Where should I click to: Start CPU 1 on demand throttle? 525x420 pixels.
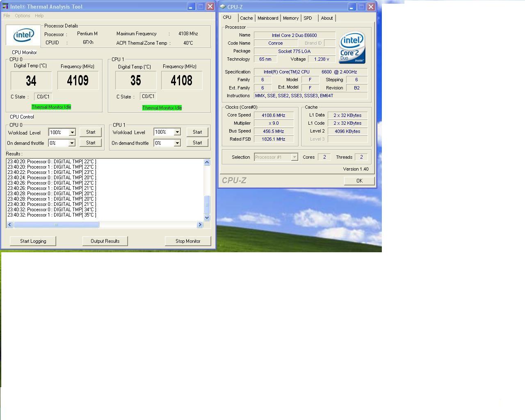coord(197,143)
